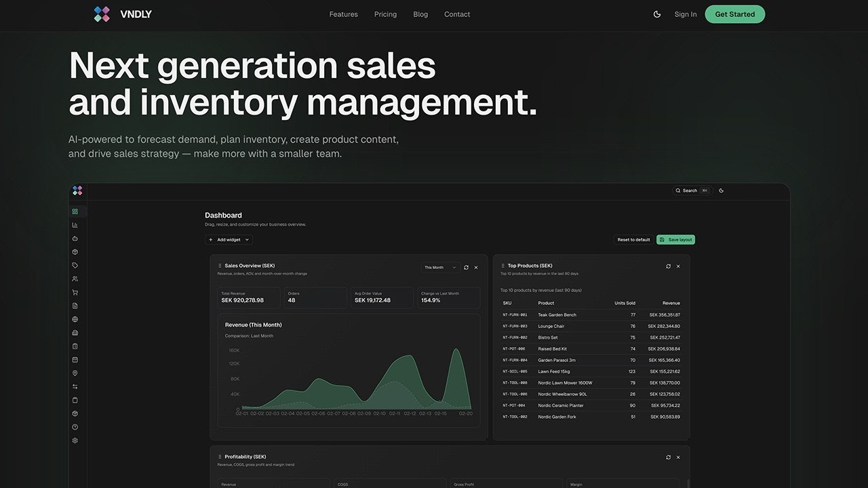Click the Get Started button

coord(735,14)
